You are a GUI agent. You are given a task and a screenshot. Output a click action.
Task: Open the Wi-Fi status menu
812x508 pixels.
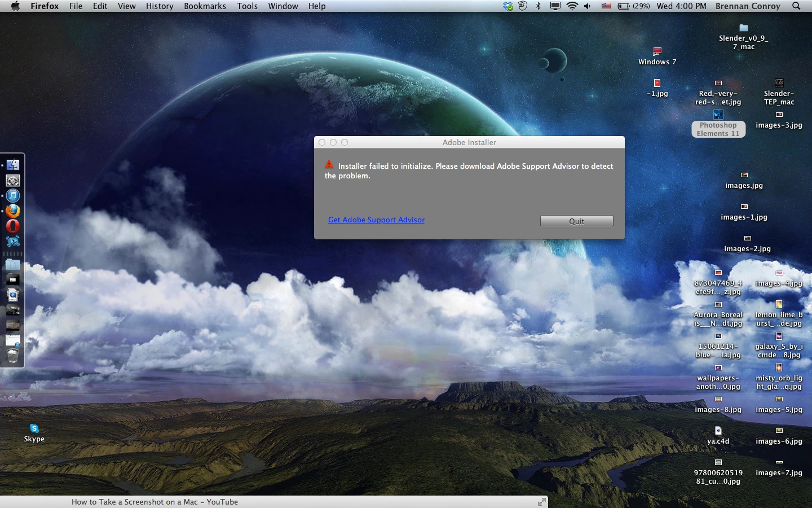click(x=572, y=6)
